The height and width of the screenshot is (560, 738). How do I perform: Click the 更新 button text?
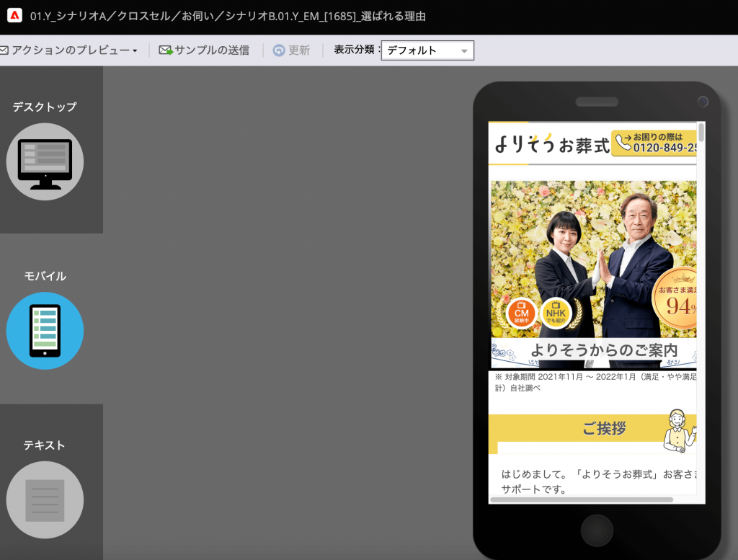pyautogui.click(x=299, y=50)
